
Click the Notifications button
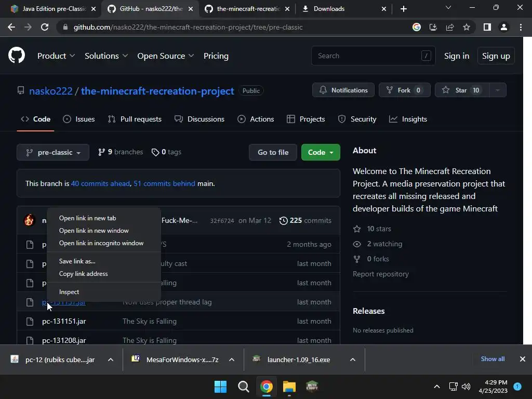(x=343, y=90)
